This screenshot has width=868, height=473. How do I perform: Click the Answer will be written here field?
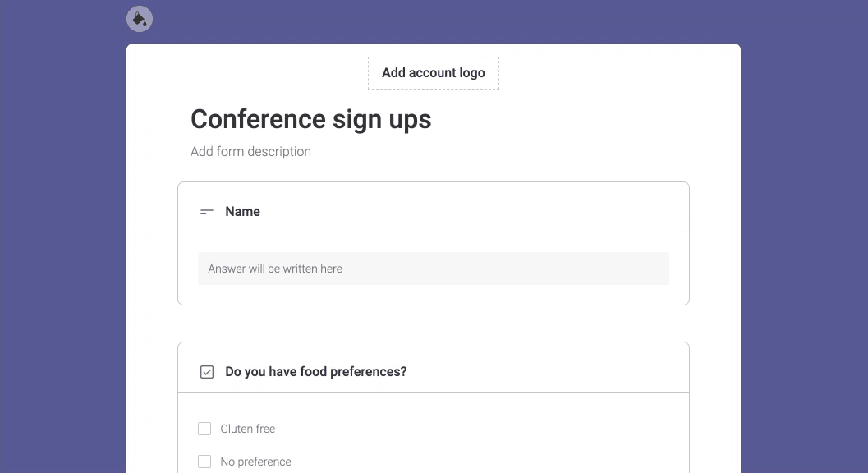[434, 269]
